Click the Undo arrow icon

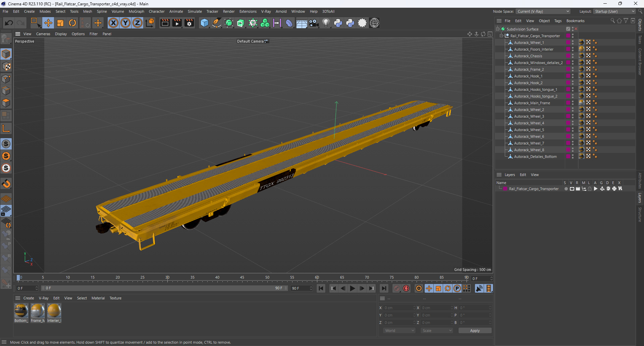tap(9, 23)
